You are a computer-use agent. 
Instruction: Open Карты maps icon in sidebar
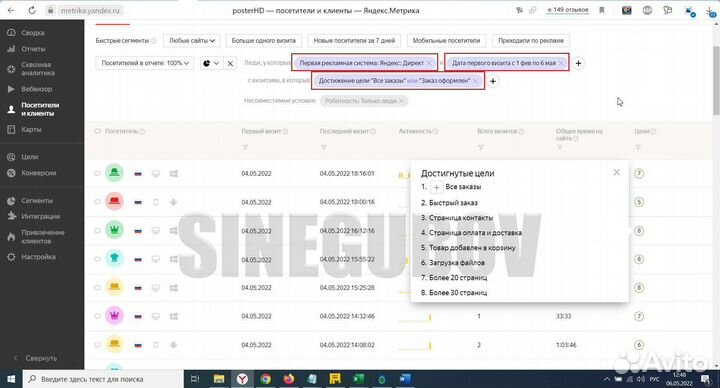(11, 129)
